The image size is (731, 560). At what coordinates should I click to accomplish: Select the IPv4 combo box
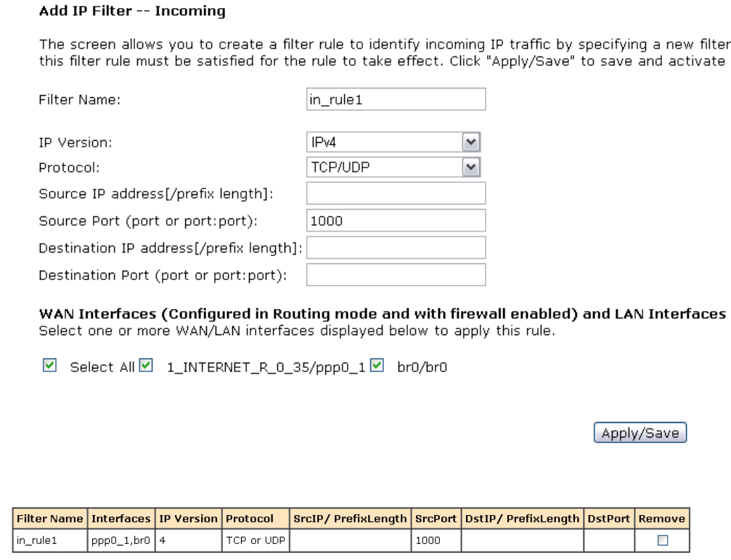[393, 142]
